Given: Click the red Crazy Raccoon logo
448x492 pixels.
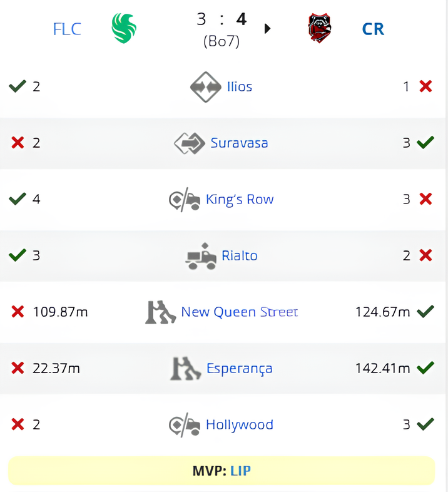Looking at the screenshot, I should click(320, 28).
